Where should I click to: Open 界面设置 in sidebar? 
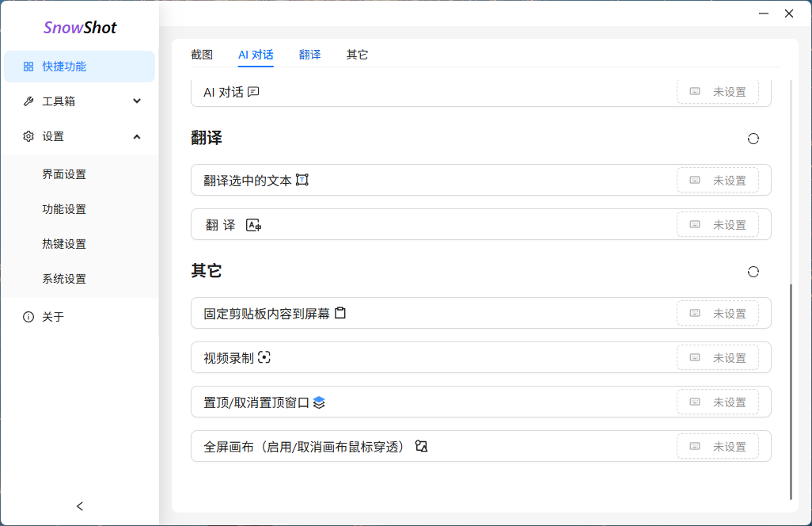tap(64, 174)
